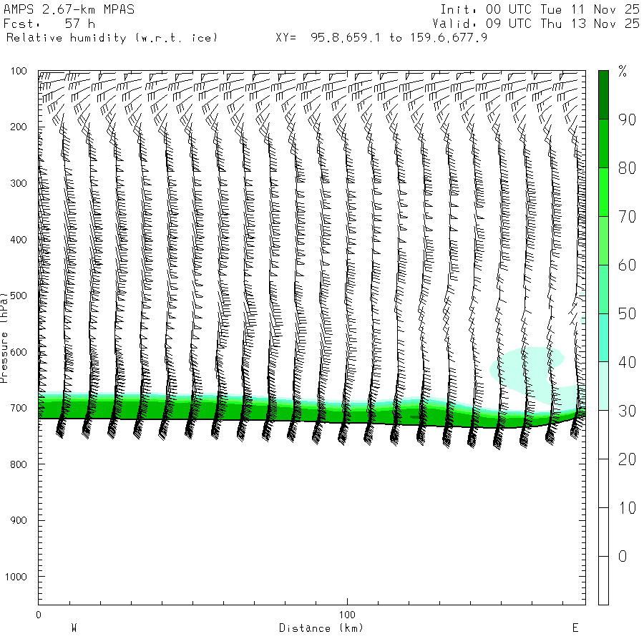Image resolution: width=644 pixels, height=644 pixels.
Task: Click the 70-80% bright green colorbar segment
Action: coord(603,192)
